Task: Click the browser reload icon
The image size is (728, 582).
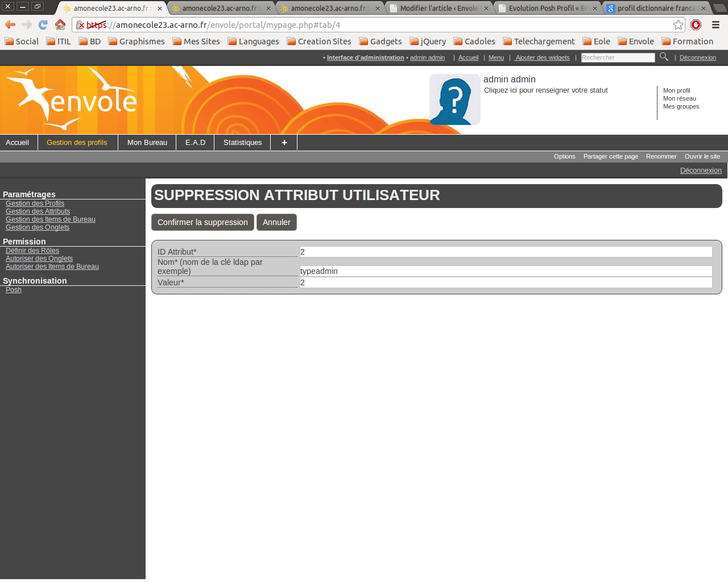Action: 43,24
